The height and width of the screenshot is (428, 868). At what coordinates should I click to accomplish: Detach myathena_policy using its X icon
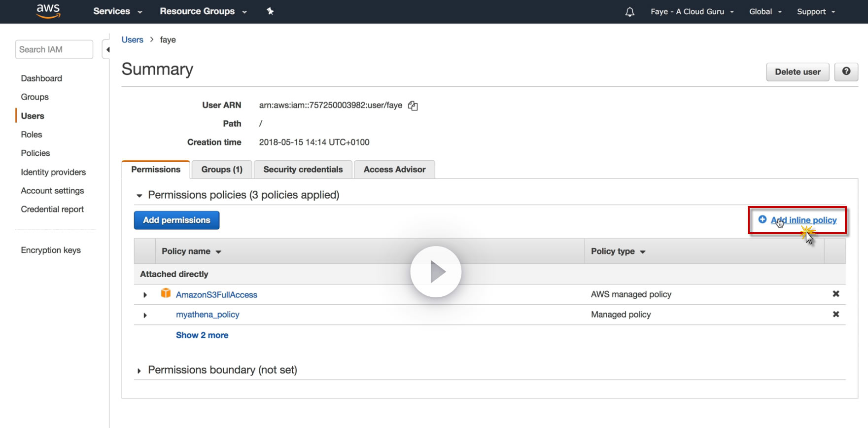point(835,314)
